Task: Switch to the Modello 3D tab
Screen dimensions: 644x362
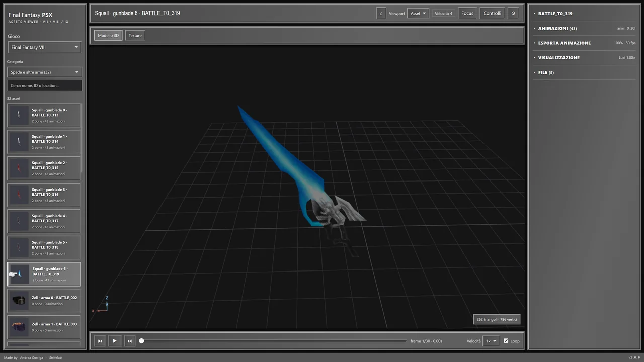Action: (x=108, y=36)
